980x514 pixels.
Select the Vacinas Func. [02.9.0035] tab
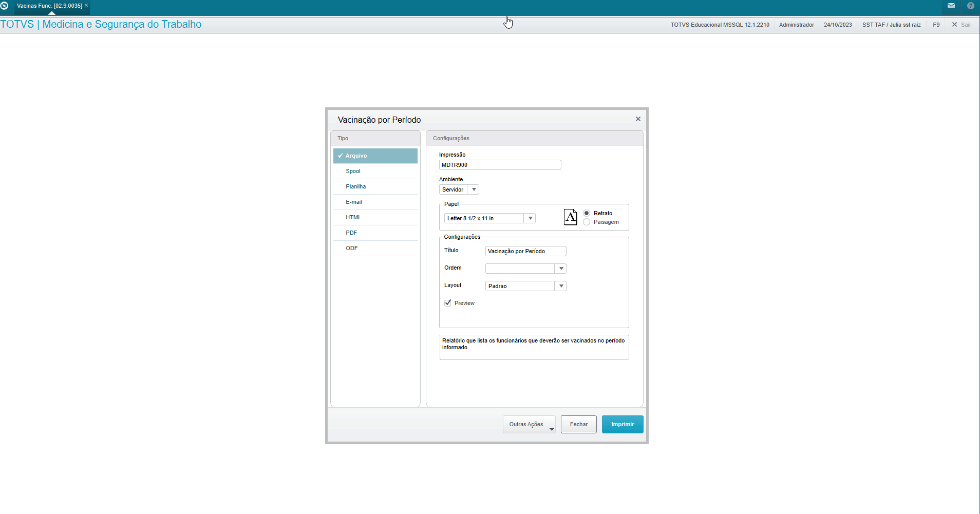49,6
